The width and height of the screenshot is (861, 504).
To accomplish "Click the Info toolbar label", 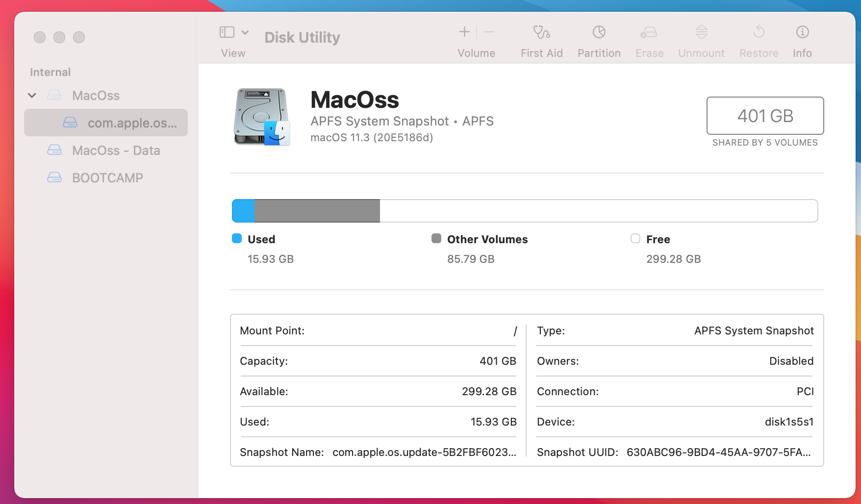I will point(802,53).
